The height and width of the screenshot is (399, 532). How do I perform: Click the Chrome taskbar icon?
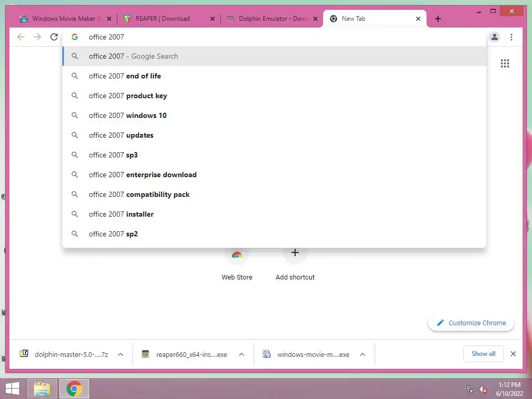pyautogui.click(x=74, y=389)
